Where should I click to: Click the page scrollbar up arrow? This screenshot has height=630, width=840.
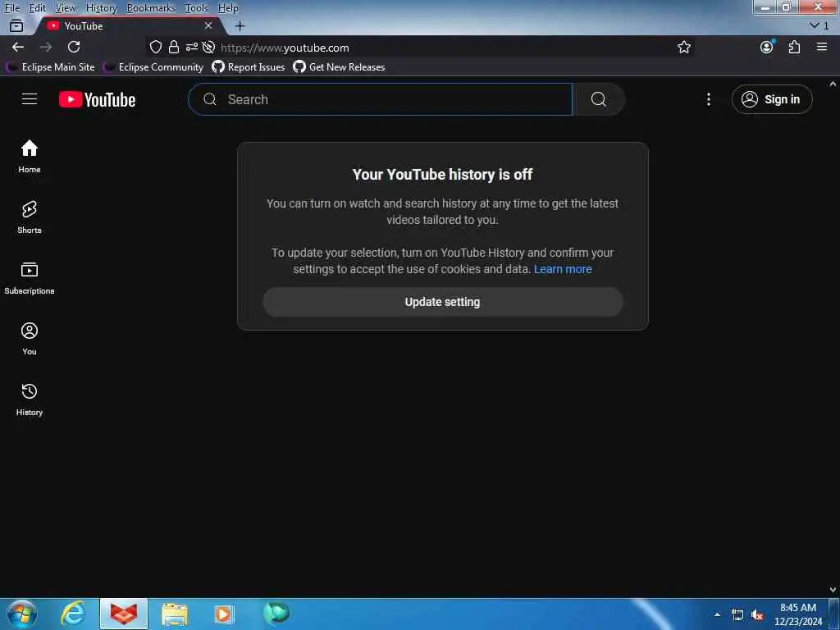tap(833, 84)
